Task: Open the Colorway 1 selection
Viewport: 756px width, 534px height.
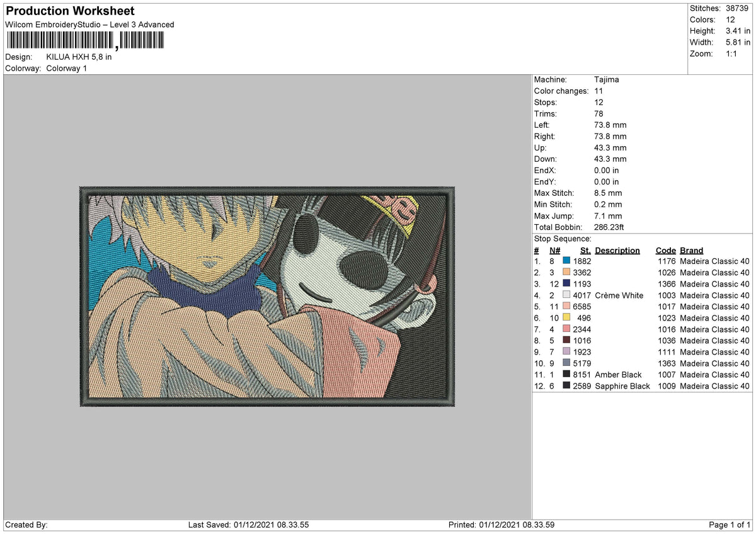Action: [66, 69]
